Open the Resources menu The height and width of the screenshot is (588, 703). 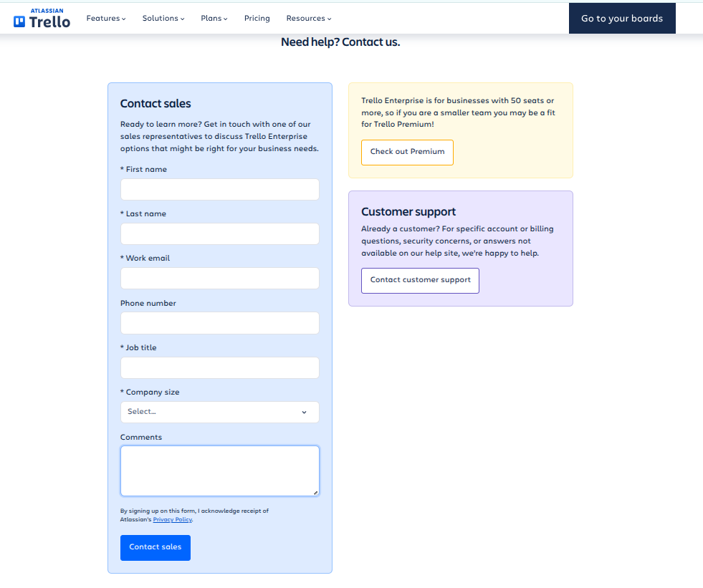click(308, 19)
